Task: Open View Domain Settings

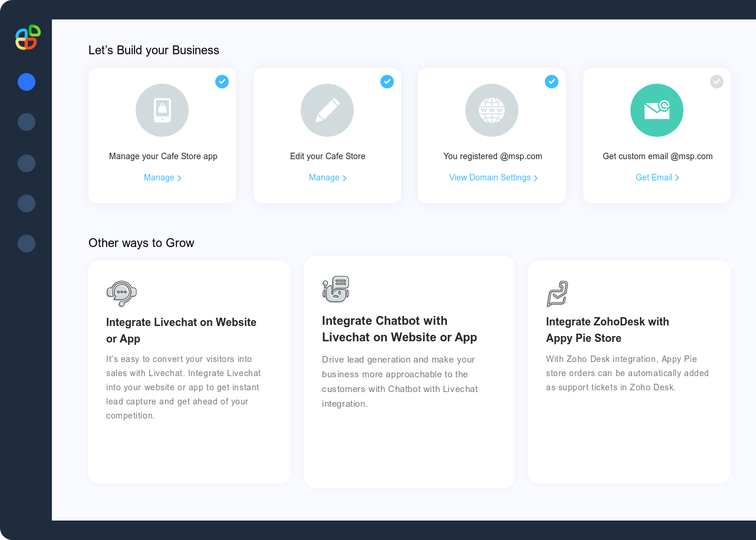Action: [489, 177]
